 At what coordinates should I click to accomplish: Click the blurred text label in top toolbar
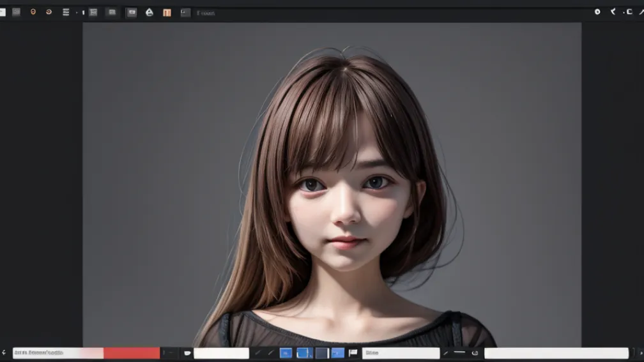pos(206,13)
